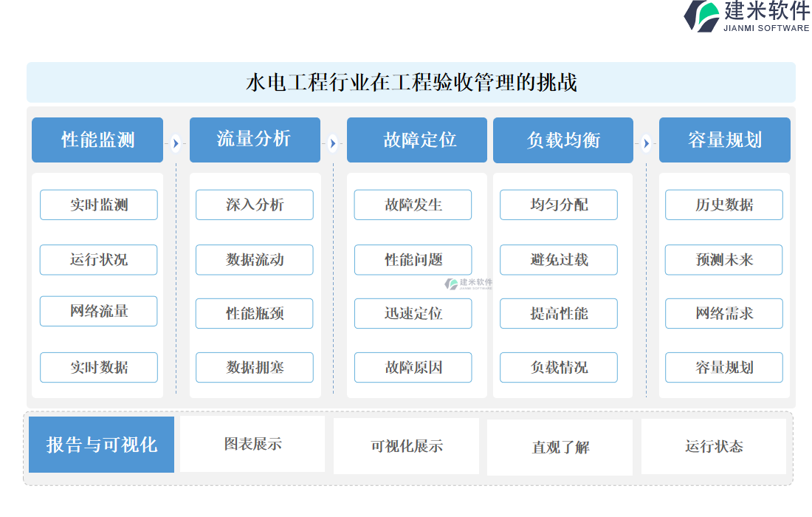Select the 容量规划 header
The width and height of the screenshot is (812, 517).
click(724, 140)
